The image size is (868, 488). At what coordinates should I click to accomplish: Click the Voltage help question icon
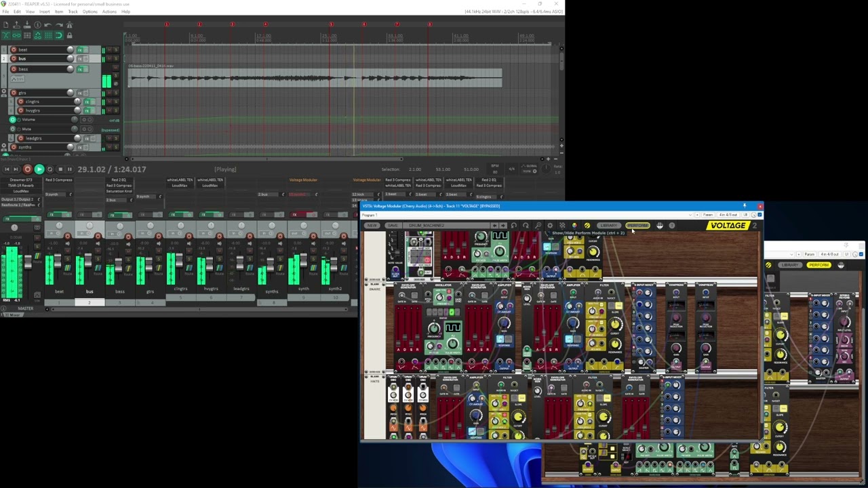click(x=672, y=225)
